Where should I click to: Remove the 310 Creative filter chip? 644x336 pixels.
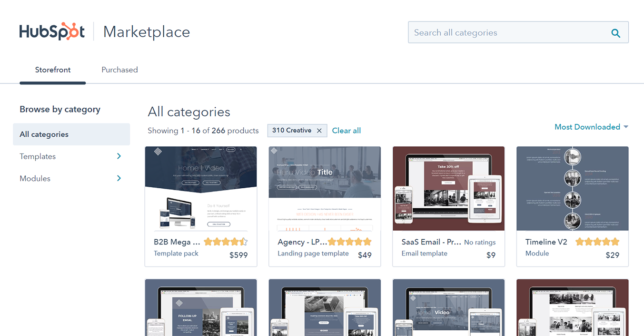pyautogui.click(x=319, y=131)
